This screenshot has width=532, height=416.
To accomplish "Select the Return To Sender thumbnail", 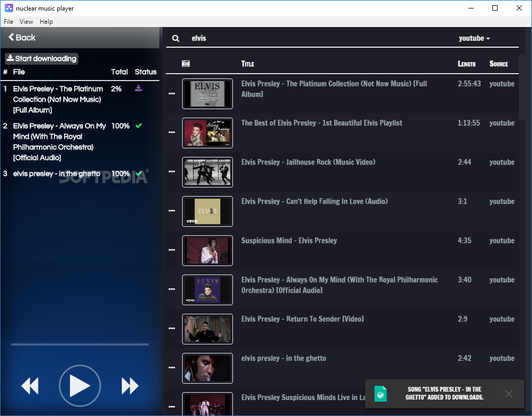I will (x=208, y=329).
